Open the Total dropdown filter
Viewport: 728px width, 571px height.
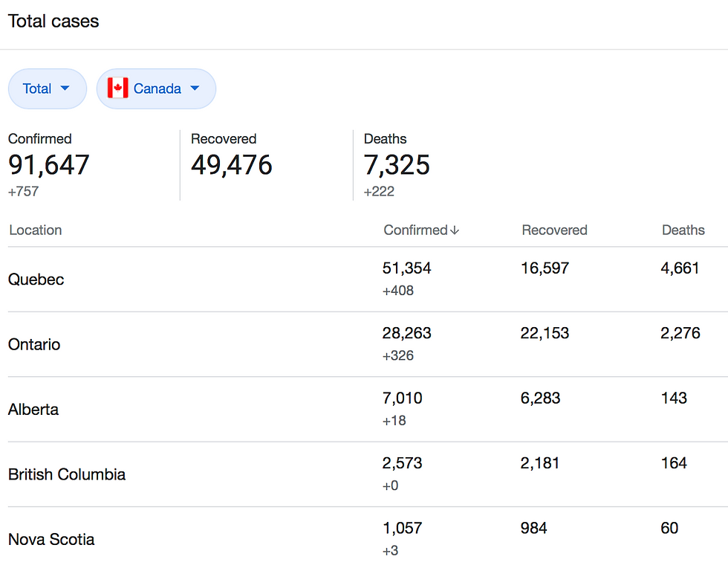coord(47,88)
